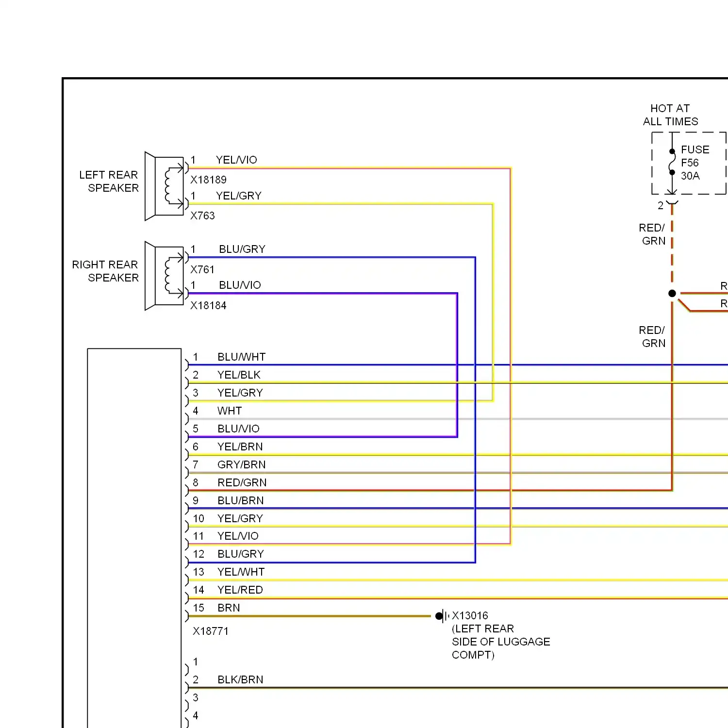Select pin 15 BRN wire label
Image resolution: width=728 pixels, height=728 pixels.
229,608
